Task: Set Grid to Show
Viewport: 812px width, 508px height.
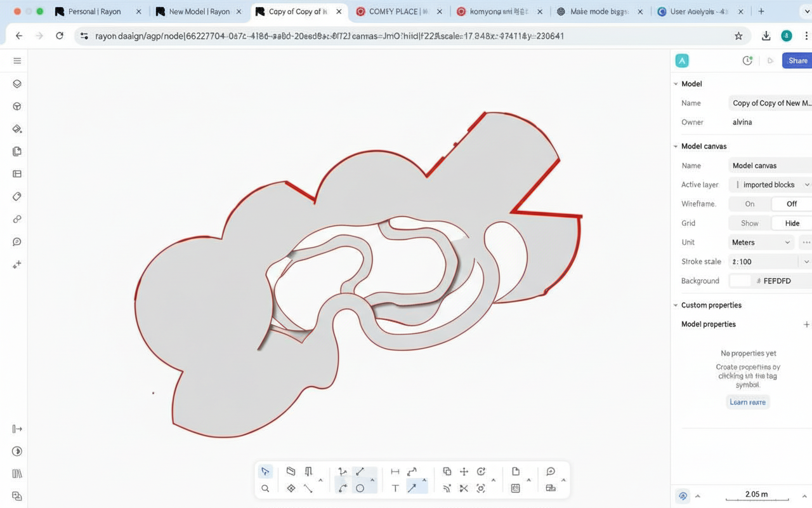Action: (x=750, y=223)
